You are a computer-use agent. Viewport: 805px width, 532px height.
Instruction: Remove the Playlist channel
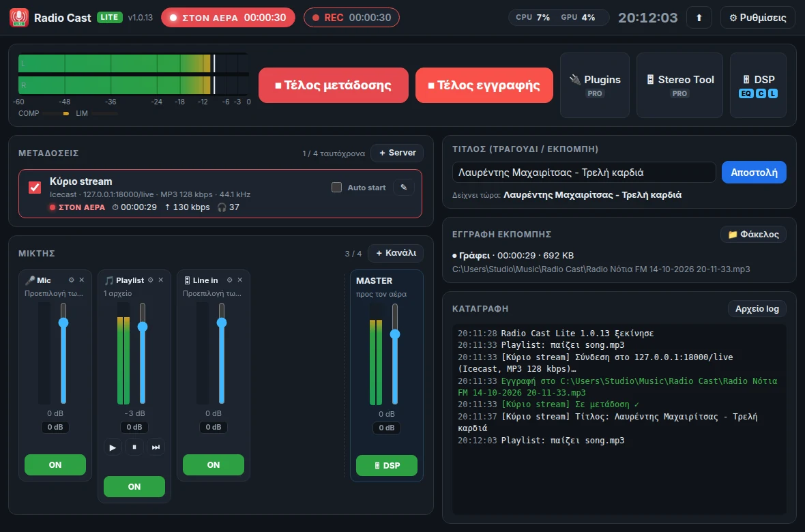click(161, 280)
